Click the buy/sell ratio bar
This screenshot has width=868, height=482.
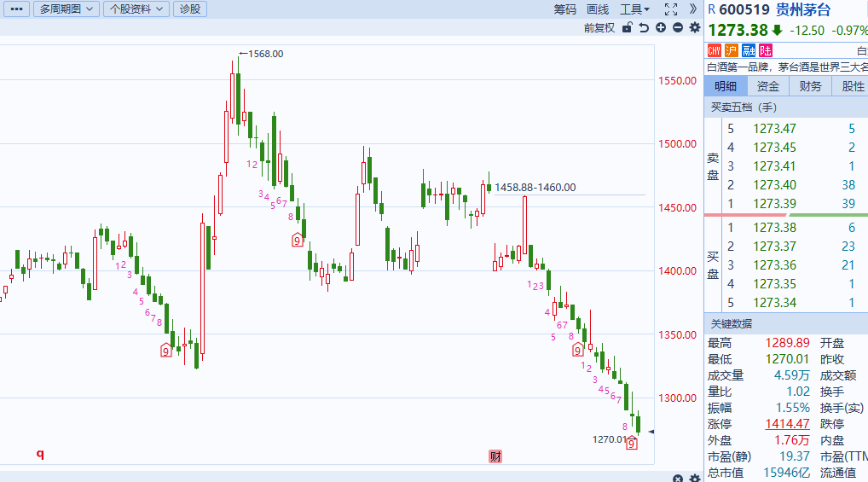(x=786, y=214)
